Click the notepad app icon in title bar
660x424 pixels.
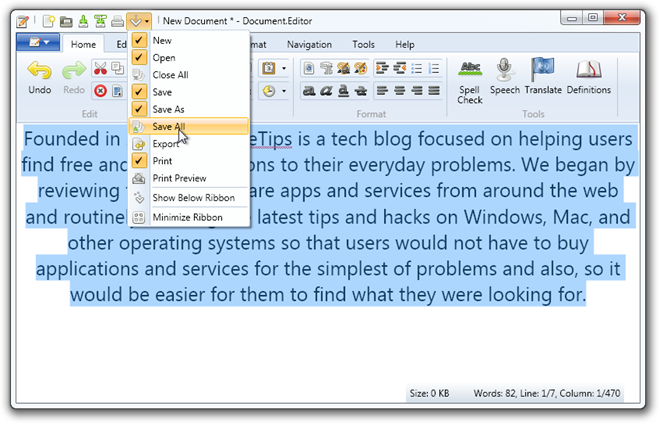click(22, 21)
